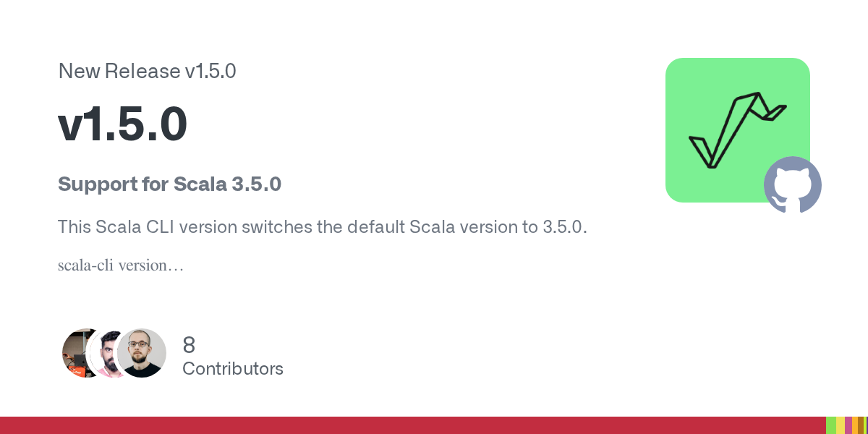Click the "New Release v1.5.0" label
This screenshot has width=868, height=434.
pos(147,71)
